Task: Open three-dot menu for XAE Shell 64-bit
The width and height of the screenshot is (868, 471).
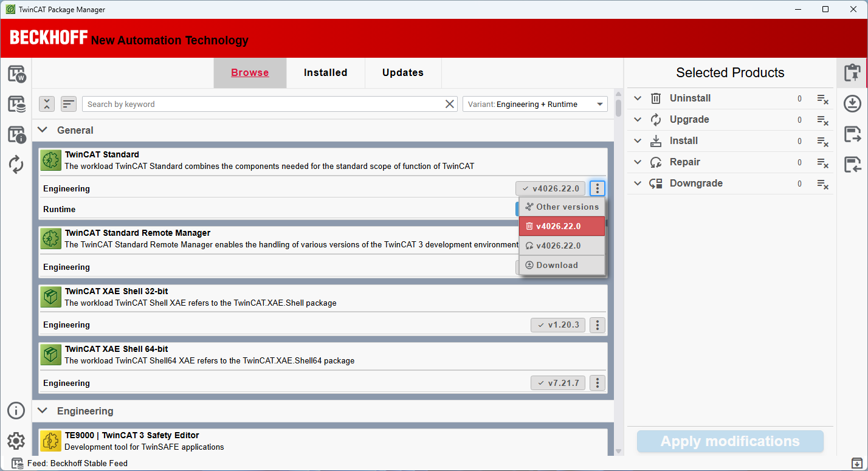Action: (598, 383)
